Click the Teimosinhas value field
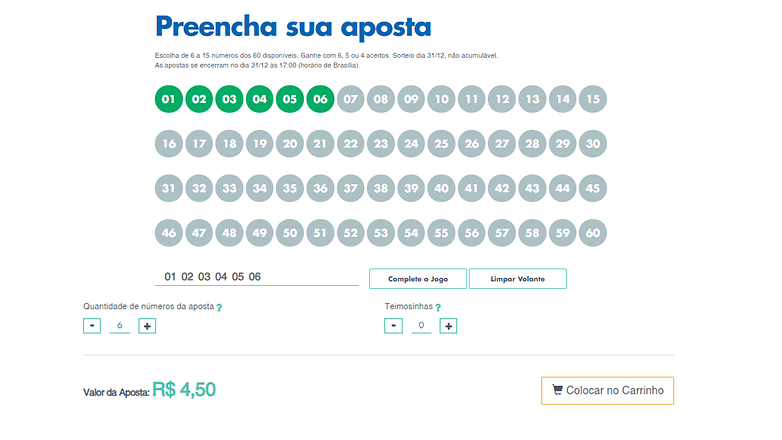Image resolution: width=782 pixels, height=440 pixels. click(x=421, y=326)
